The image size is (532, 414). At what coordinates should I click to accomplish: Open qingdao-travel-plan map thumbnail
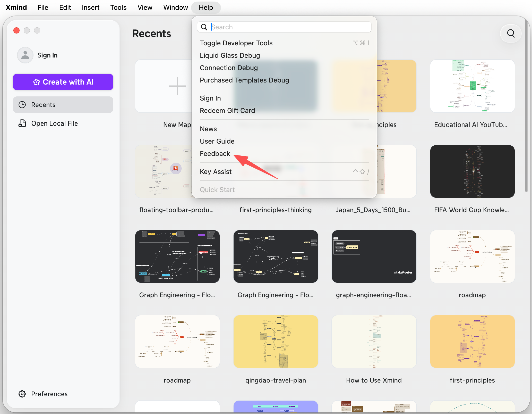click(276, 342)
